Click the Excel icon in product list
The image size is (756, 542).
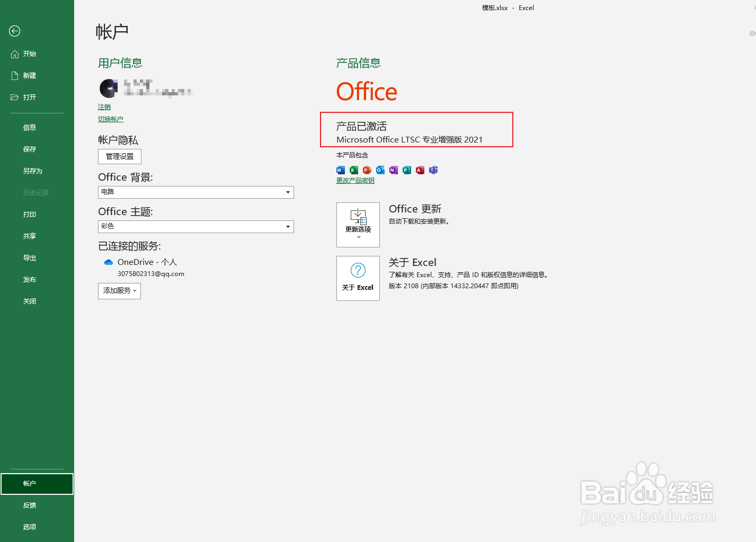click(x=353, y=170)
